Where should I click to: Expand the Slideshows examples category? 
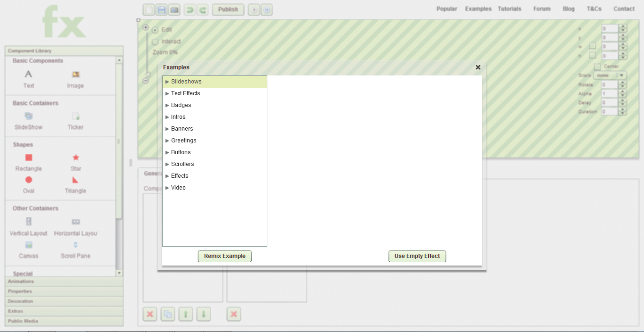tap(167, 82)
